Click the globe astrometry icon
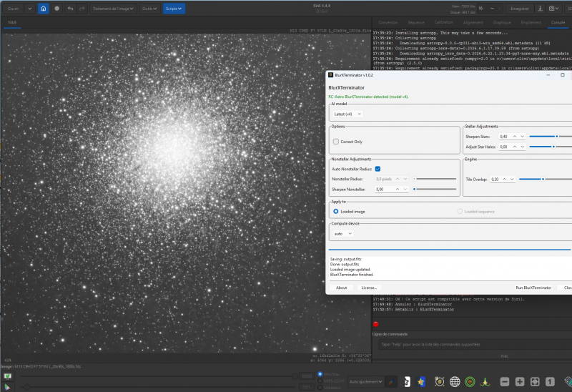Viewport: 572px width, 392px height. coord(455,382)
